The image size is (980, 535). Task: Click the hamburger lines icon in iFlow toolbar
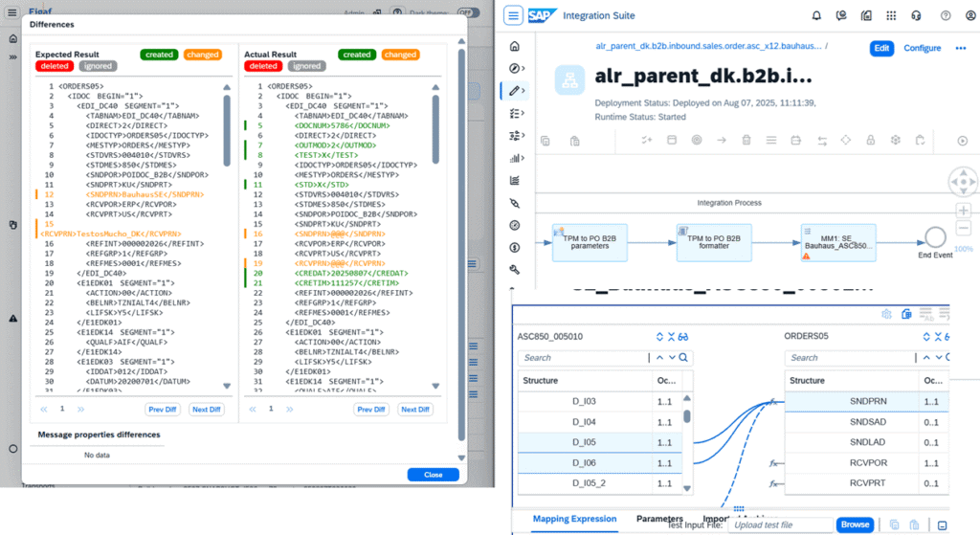(771, 141)
